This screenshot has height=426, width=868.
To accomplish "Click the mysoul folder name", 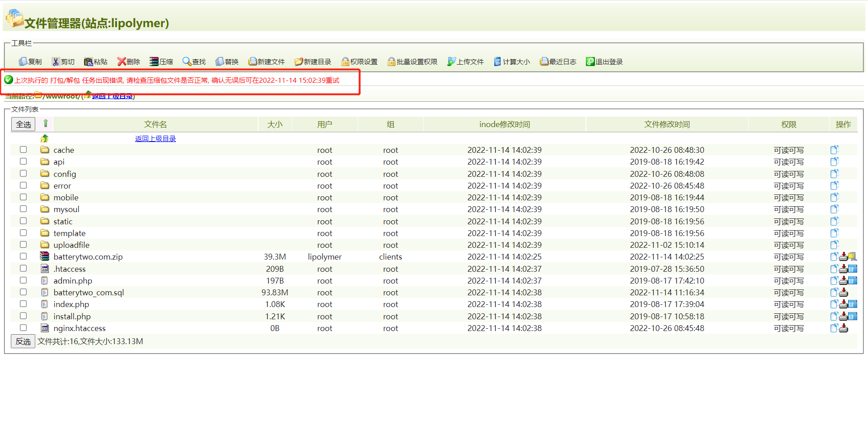I will coord(66,209).
